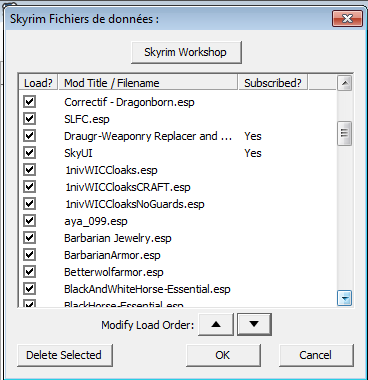
Task: Close the Skyrim Fichiers de données dialog
Action: point(347,18)
